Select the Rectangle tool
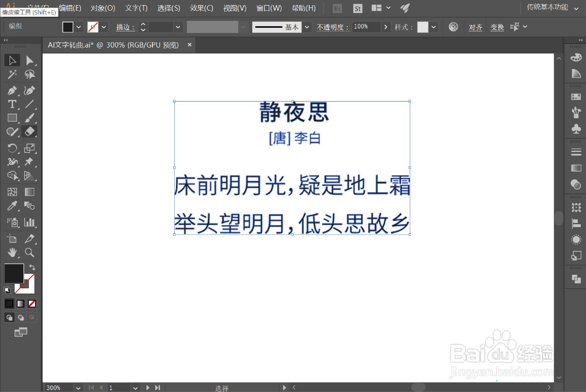Viewport: 586px width, 392px height. [x=12, y=118]
